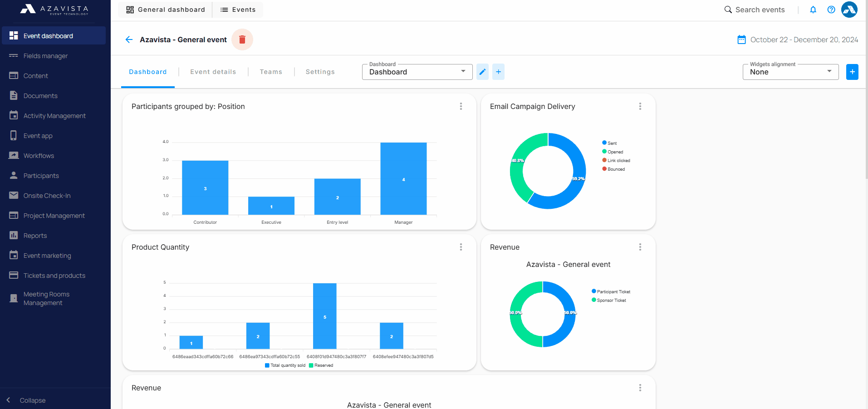Toggle Total quantity sold legend entry
The width and height of the screenshot is (868, 409).
point(285,365)
